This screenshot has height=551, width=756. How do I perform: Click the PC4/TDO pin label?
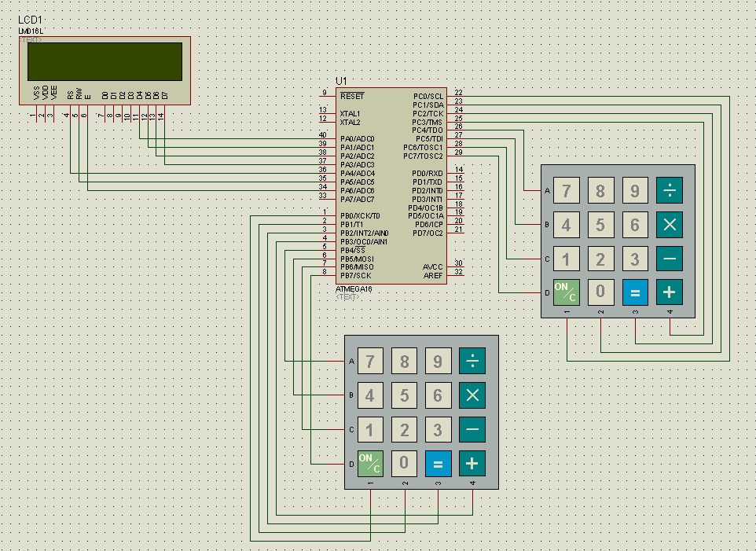tap(428, 130)
